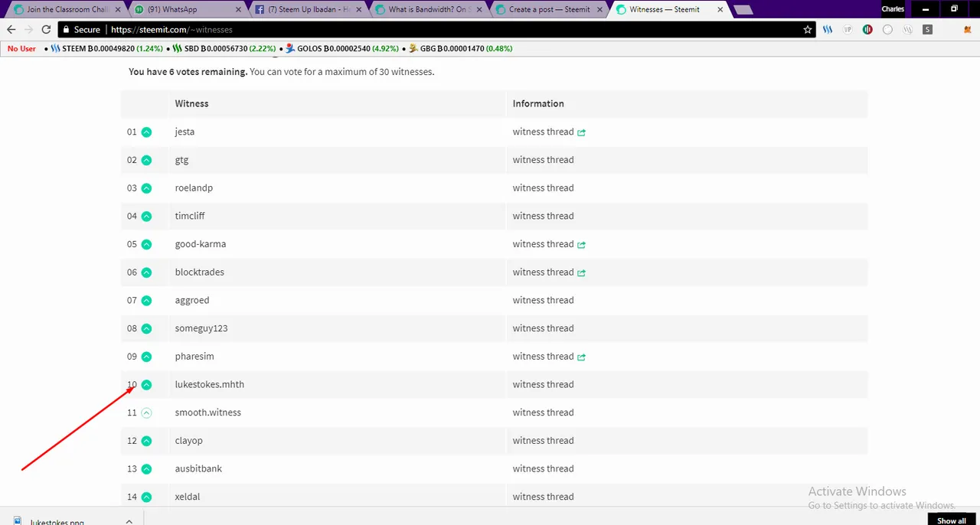Open the smooth.witness witness thread link

pos(543,412)
